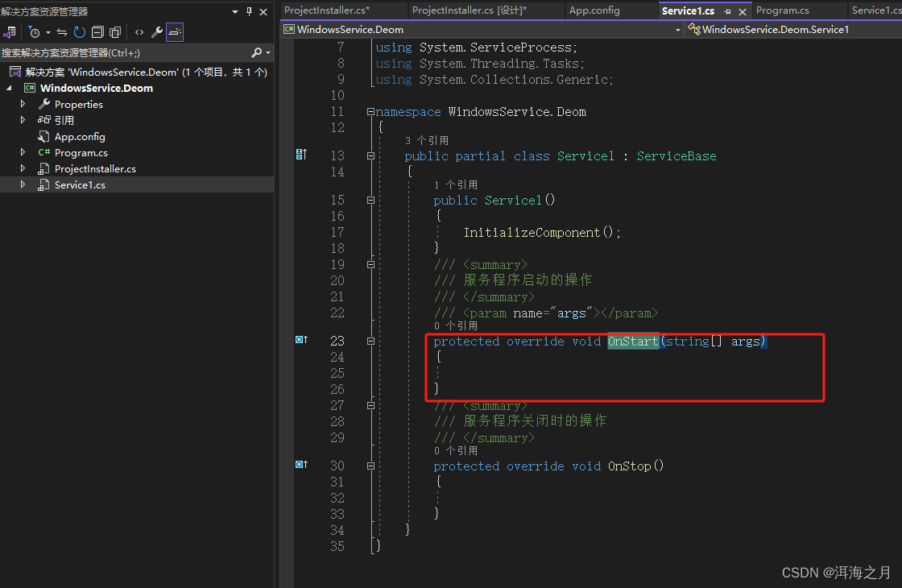902x588 pixels.
Task: Click the Solution Explorer search box
Action: point(126,53)
